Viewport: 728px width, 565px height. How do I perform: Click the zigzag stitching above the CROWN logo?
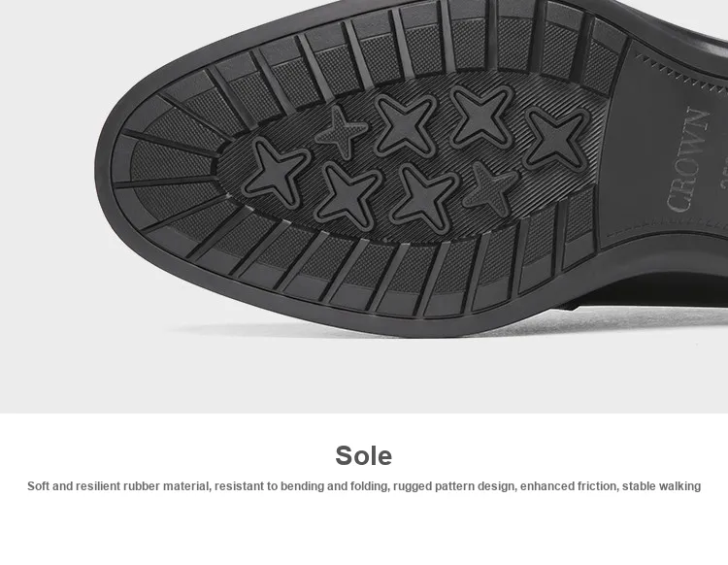coord(678,71)
